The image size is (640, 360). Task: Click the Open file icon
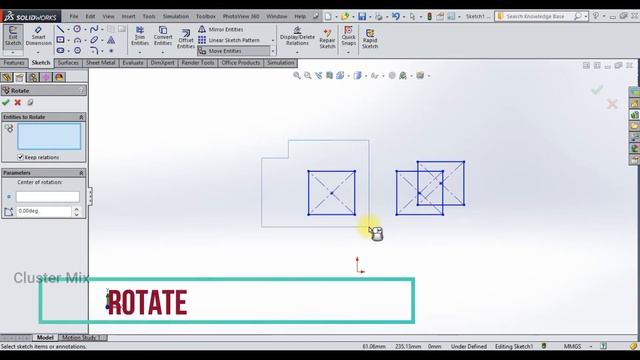tap(345, 16)
